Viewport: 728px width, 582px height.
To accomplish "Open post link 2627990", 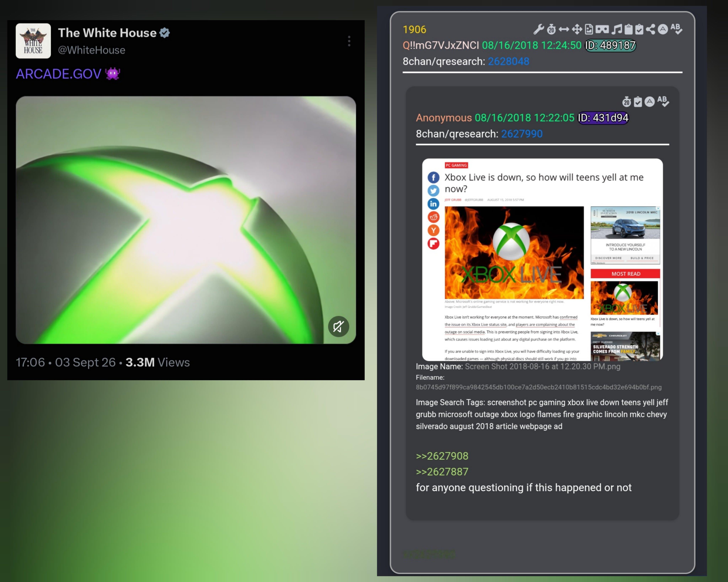I will 522,134.
